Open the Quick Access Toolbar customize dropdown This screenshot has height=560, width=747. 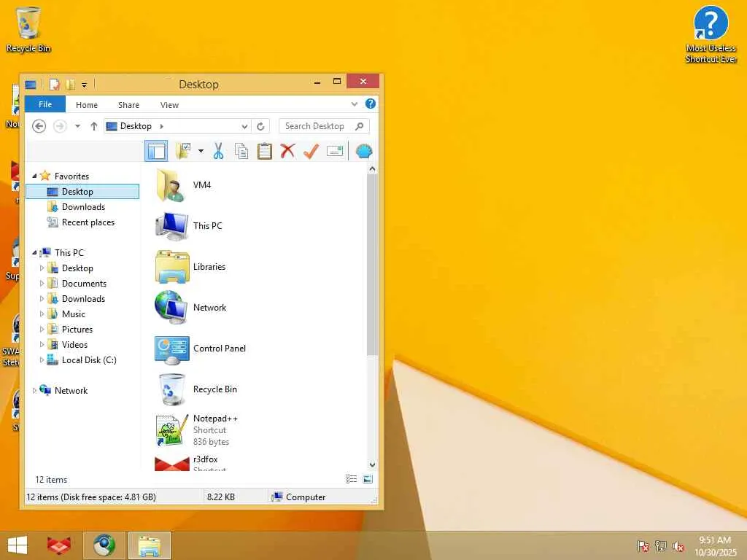pos(85,85)
